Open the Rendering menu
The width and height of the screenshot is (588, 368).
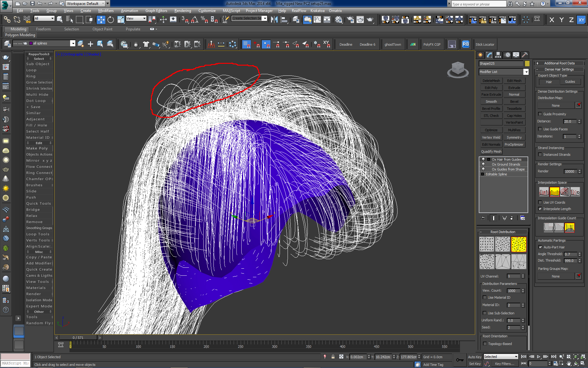(x=183, y=11)
